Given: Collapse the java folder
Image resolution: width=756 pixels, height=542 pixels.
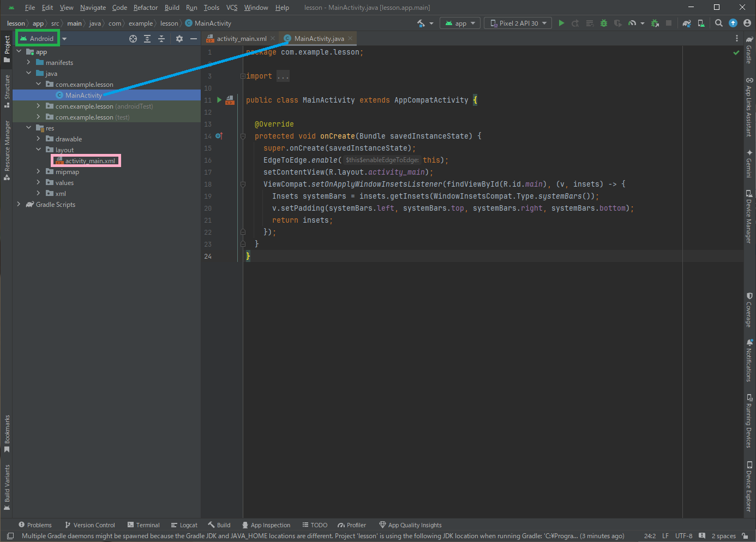Looking at the screenshot, I should pyautogui.click(x=28, y=73).
